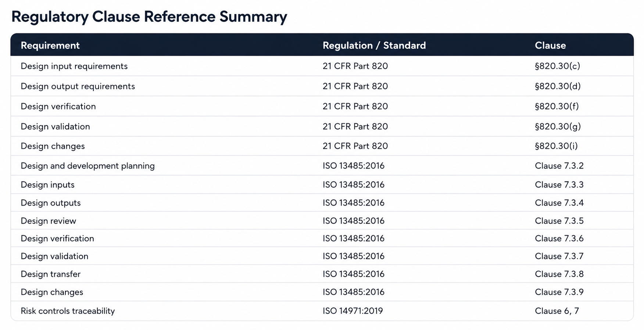Select Design and development planning cell

[x=87, y=166]
